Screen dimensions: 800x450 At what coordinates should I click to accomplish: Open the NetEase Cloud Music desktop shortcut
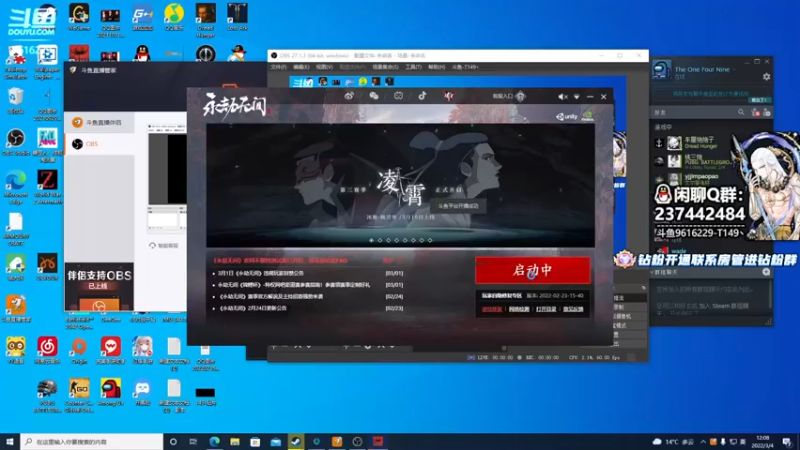[x=47, y=350]
